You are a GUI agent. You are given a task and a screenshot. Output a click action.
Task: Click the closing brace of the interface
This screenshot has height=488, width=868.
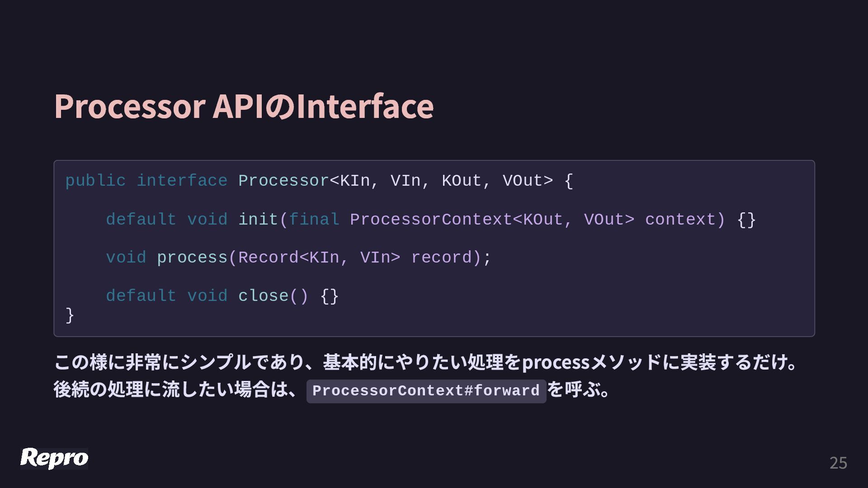point(70,315)
